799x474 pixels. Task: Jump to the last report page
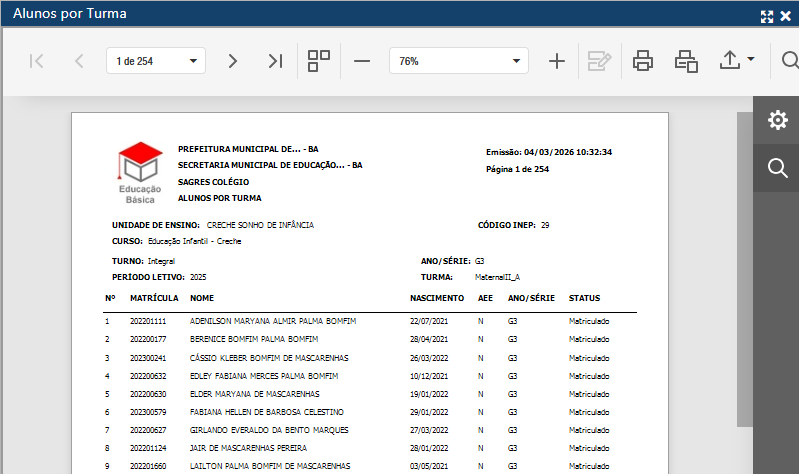click(x=275, y=61)
